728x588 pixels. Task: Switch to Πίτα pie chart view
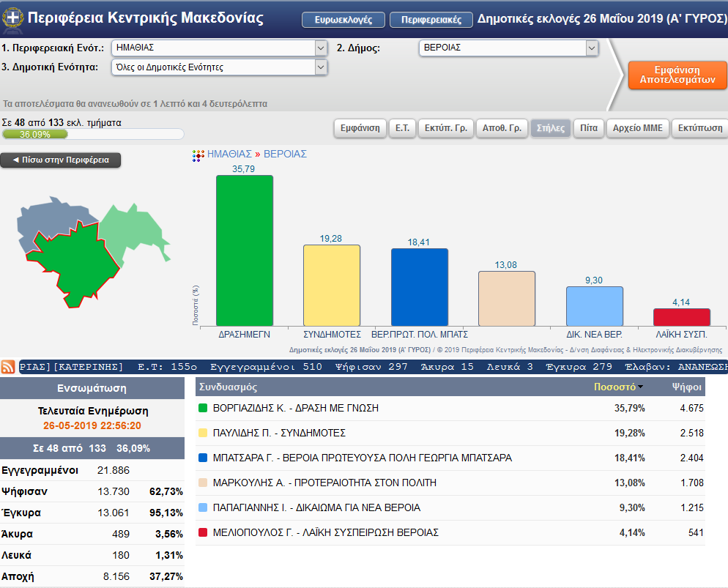click(x=589, y=128)
